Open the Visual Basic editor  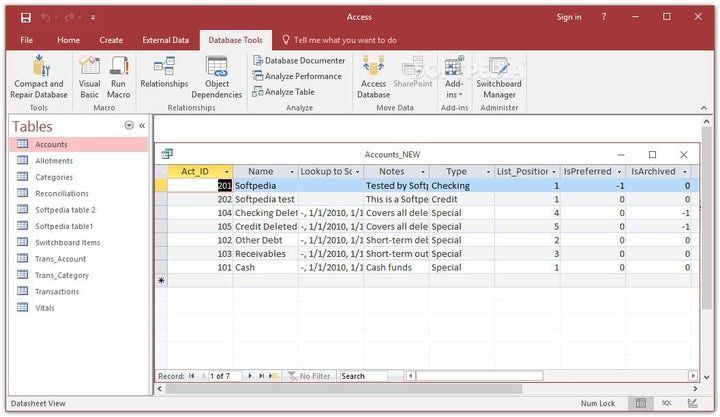click(x=90, y=67)
